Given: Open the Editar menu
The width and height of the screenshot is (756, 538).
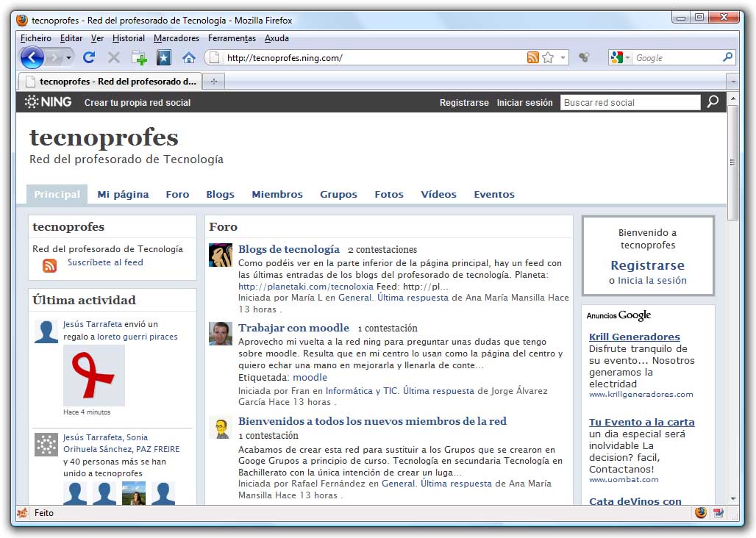Looking at the screenshot, I should point(71,38).
